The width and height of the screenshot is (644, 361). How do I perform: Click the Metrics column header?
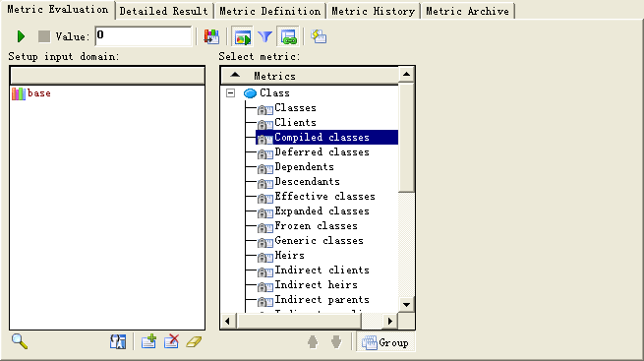coord(310,76)
